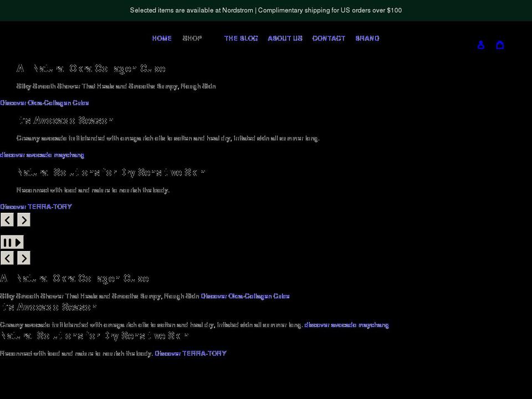Follow standalone Discover Okra-Collagen Cube link on its own line

[44, 103]
